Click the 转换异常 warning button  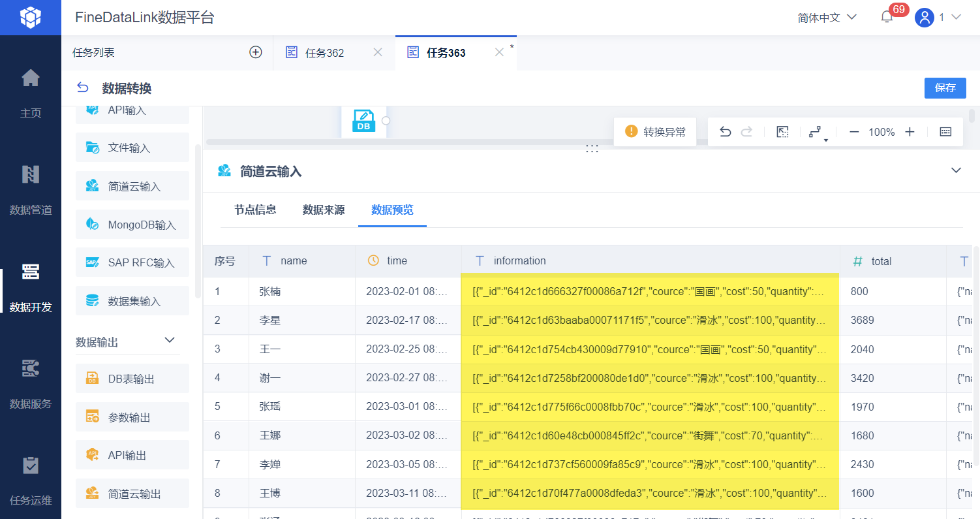655,131
